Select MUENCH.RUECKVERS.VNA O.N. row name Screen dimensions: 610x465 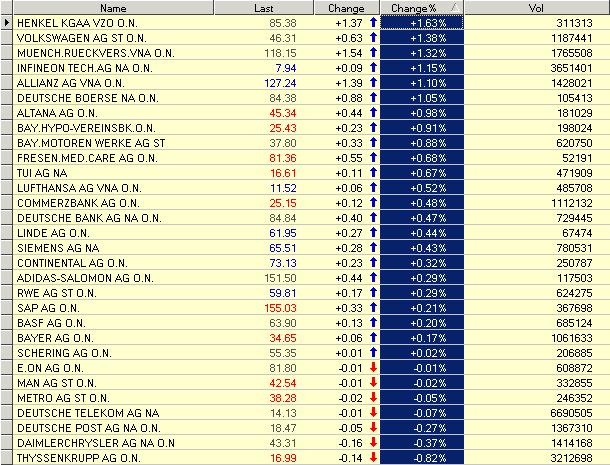96,53
